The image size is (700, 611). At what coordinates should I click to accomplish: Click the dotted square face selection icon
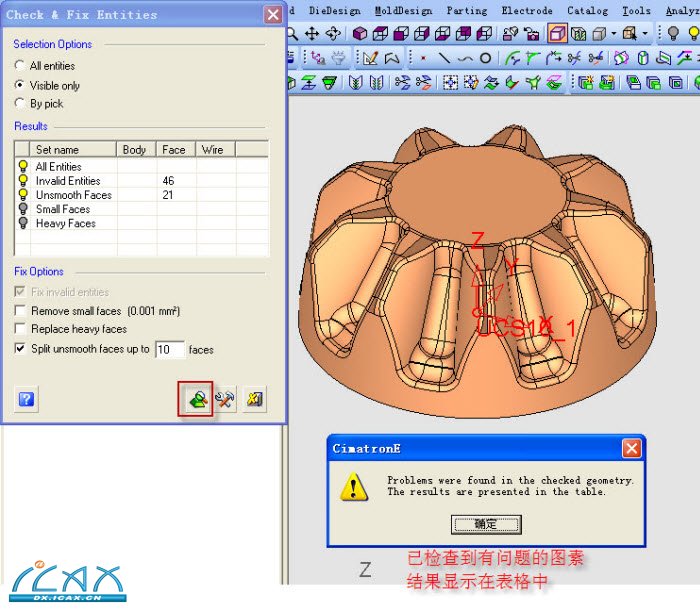point(450,83)
